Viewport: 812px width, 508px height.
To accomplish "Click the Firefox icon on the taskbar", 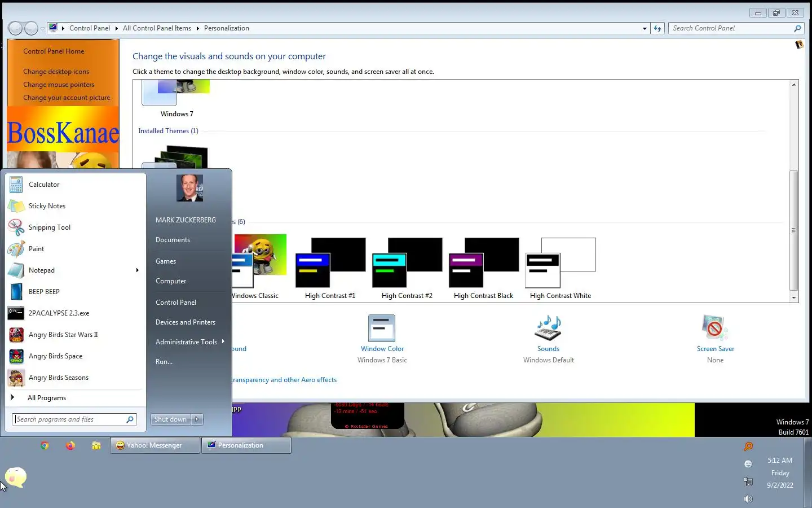I will [x=70, y=445].
